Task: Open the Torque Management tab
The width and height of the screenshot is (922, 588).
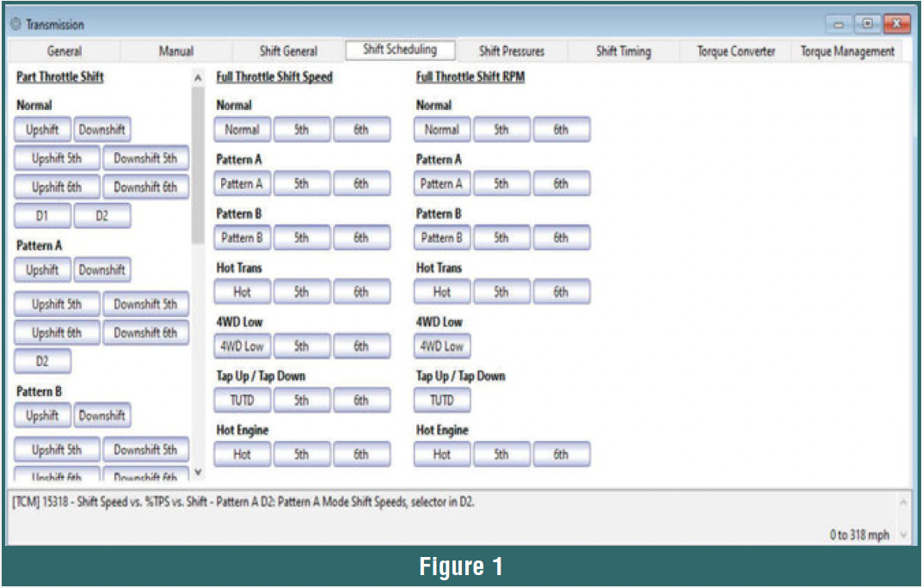Action: 847,52
